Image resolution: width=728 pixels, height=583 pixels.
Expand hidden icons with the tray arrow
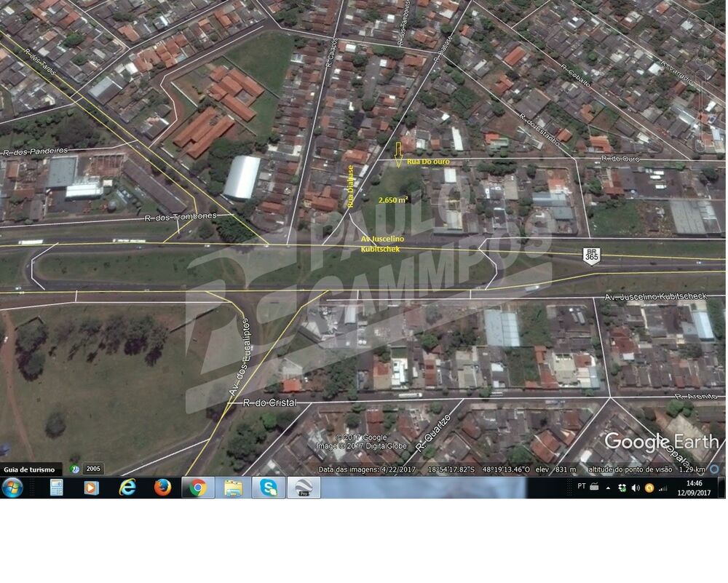pyautogui.click(x=608, y=488)
